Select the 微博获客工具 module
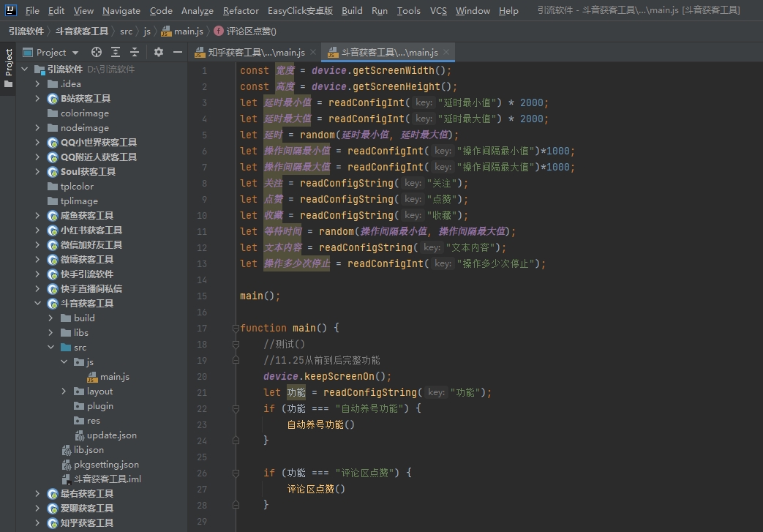The image size is (763, 532). click(x=80, y=260)
